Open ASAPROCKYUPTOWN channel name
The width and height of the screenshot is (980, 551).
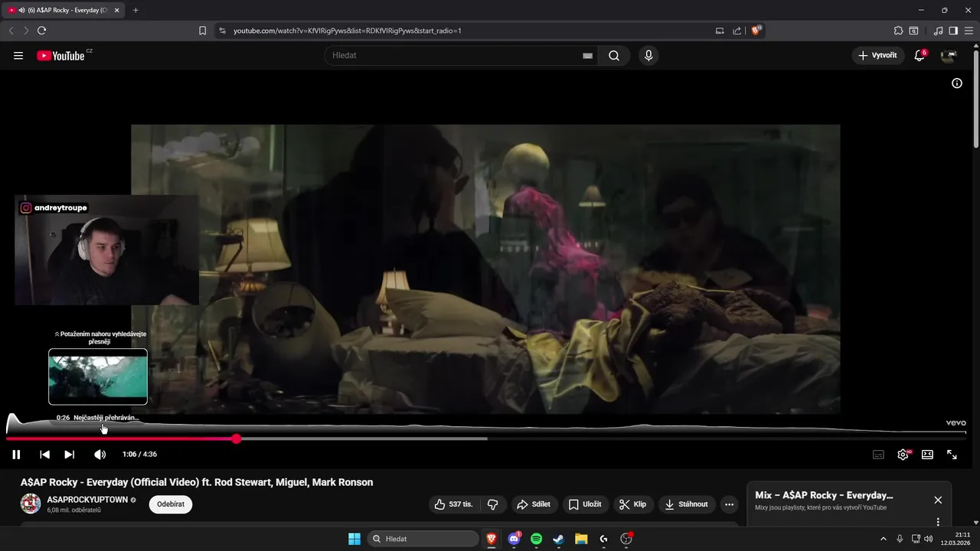click(x=87, y=500)
